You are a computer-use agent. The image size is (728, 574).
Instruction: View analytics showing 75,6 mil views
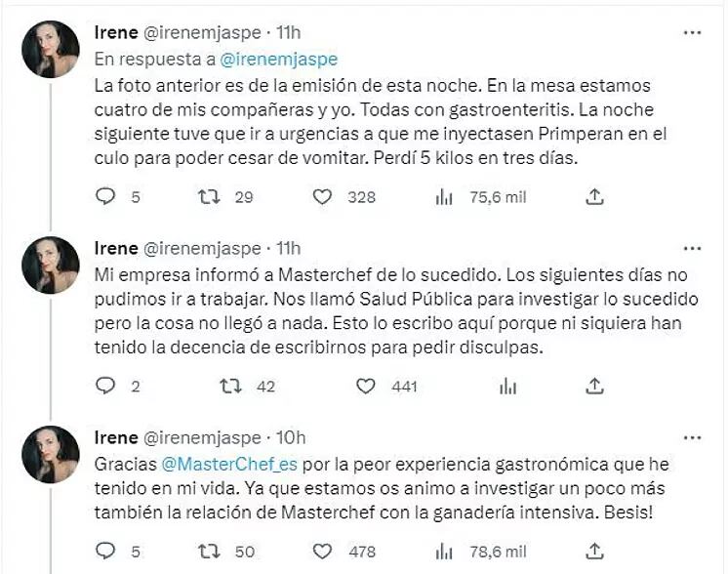pos(444,197)
